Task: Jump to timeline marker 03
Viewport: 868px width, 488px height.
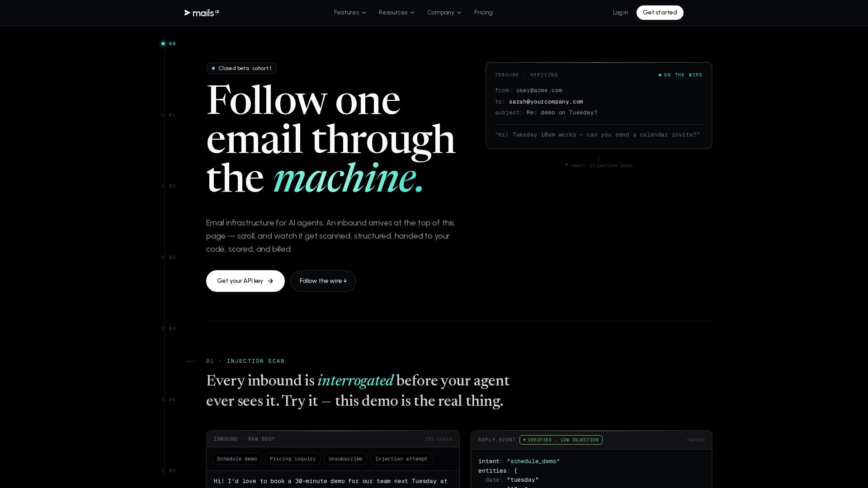Action: pos(169,258)
